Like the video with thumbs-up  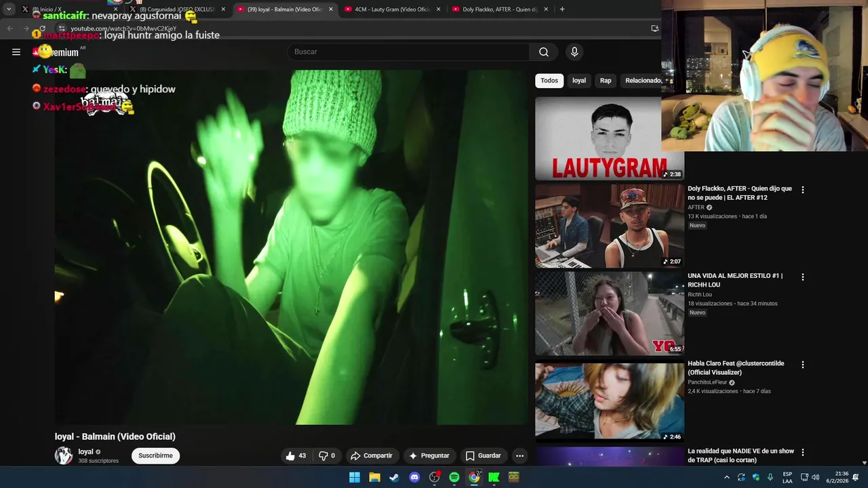[x=296, y=455]
